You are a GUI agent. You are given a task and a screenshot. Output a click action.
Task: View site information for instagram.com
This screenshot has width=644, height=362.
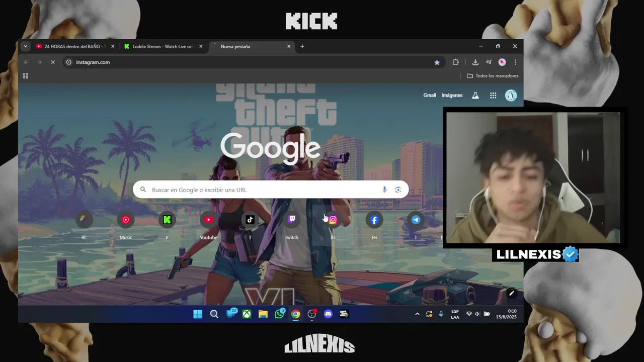tap(68, 62)
